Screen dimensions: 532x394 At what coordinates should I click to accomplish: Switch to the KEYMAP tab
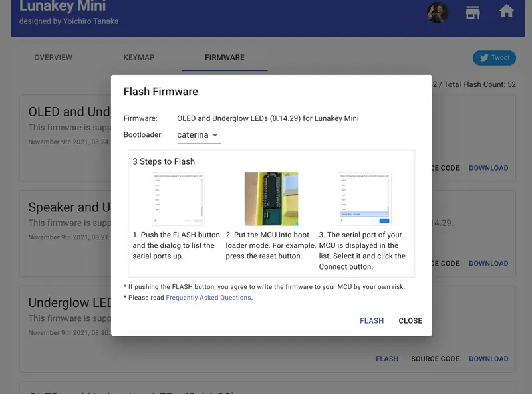(x=139, y=58)
